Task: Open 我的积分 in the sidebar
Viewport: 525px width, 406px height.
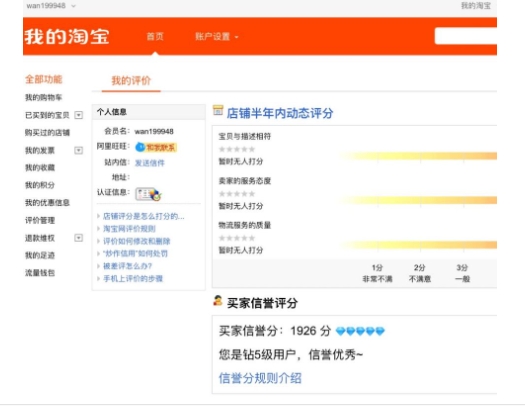Action: (x=40, y=185)
